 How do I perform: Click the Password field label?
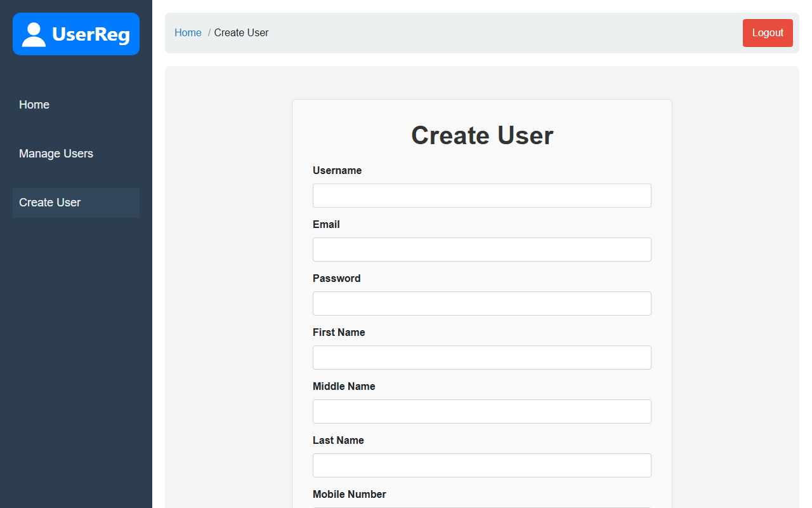coord(336,278)
